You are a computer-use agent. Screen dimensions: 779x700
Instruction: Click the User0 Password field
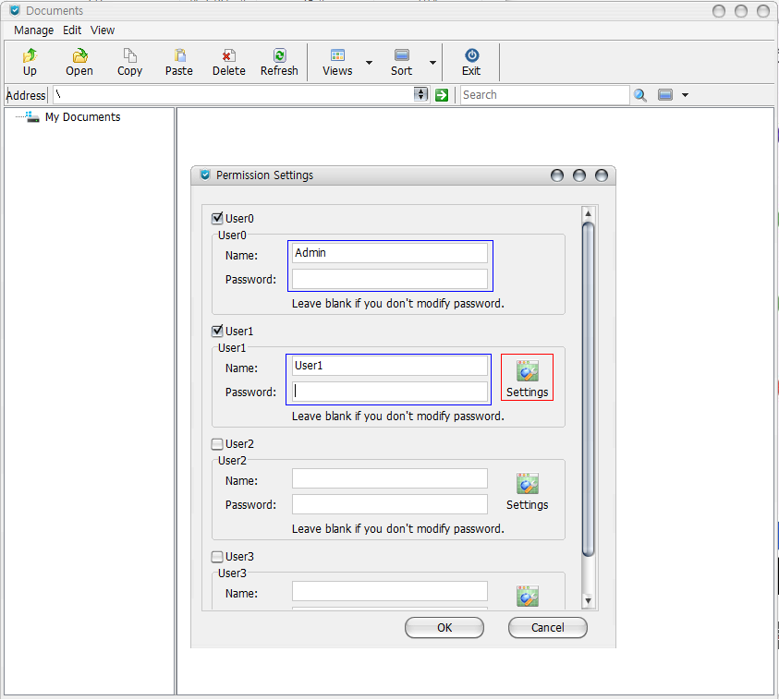click(x=390, y=279)
